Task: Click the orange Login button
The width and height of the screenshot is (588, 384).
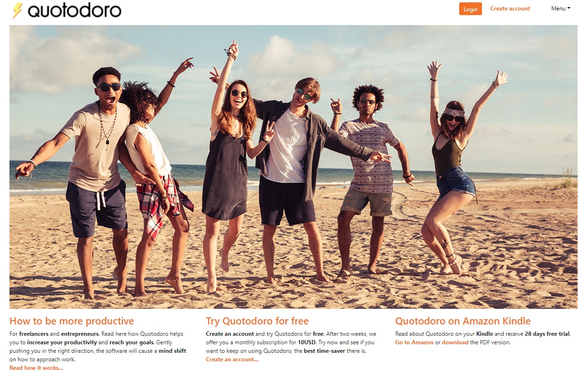Action: click(x=470, y=9)
